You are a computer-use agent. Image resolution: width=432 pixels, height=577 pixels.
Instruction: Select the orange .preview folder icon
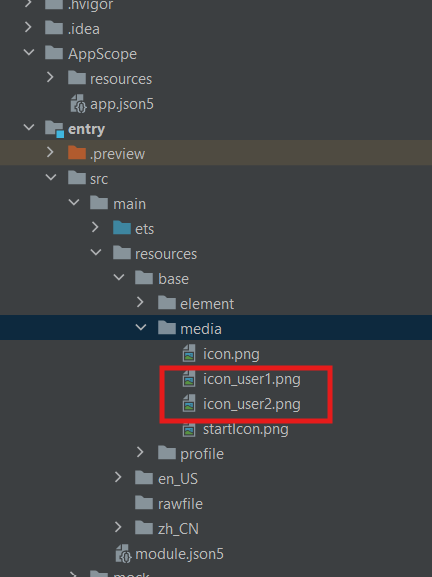77,153
